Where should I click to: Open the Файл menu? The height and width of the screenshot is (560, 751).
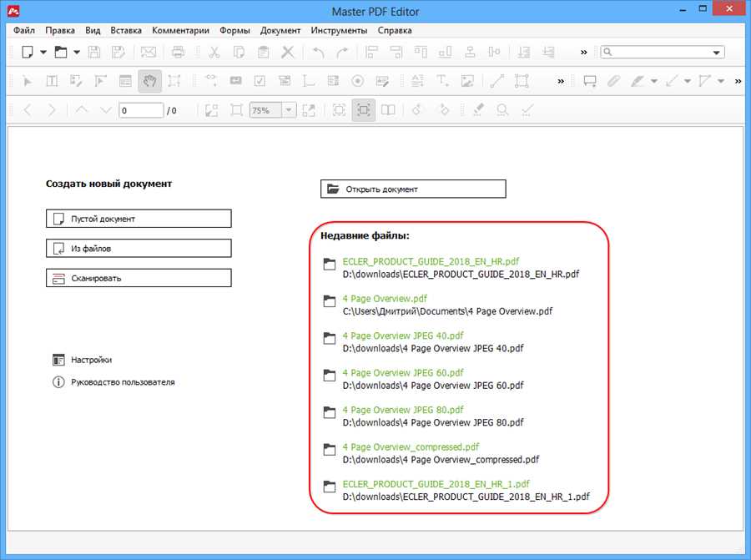pyautogui.click(x=24, y=30)
